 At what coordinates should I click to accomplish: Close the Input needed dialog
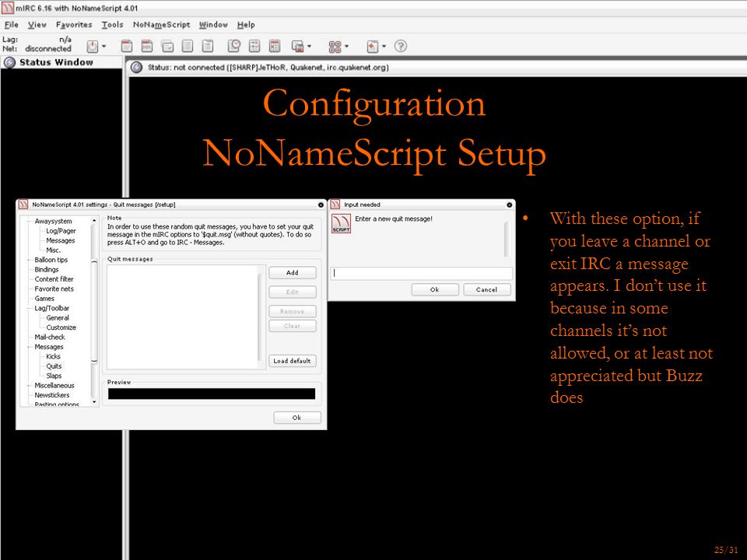coord(509,205)
